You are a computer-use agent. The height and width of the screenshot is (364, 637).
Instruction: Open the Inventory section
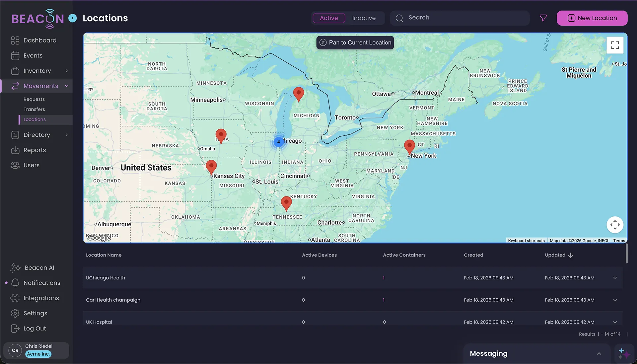pyautogui.click(x=37, y=71)
